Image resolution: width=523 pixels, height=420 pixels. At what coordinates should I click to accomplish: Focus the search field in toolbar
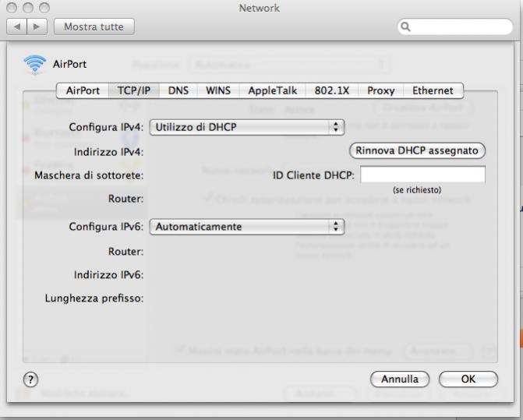click(x=455, y=26)
